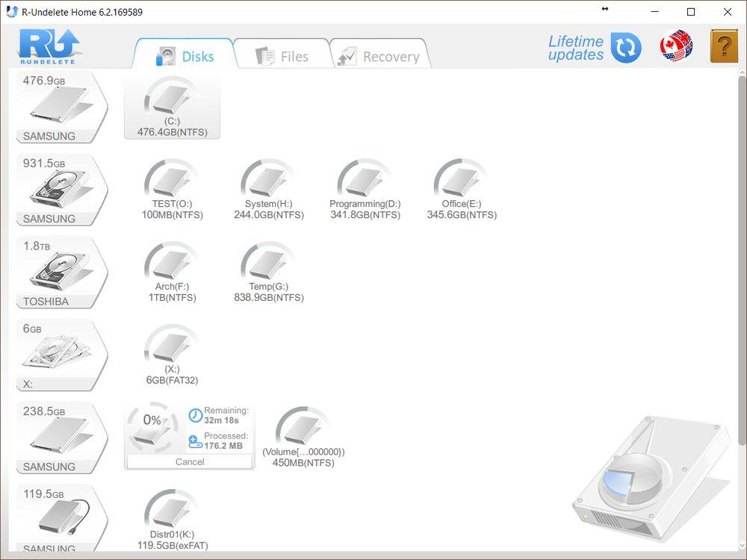Open the TEST(O:) 100MB partition
Image resolution: width=747 pixels, height=560 pixels.
click(172, 190)
